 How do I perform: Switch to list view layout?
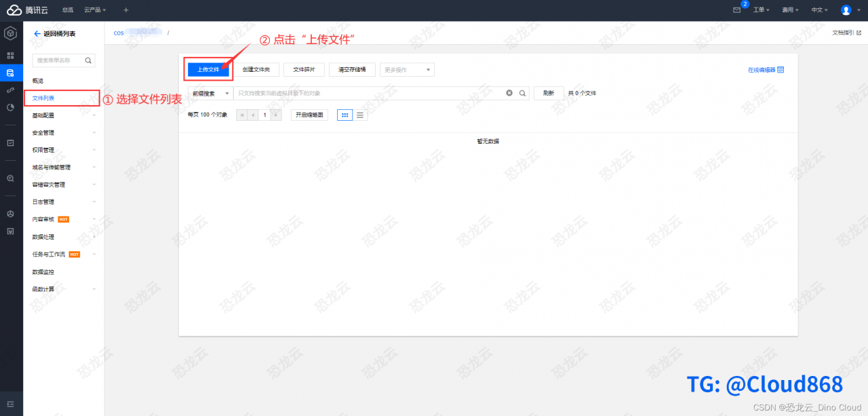coord(359,115)
